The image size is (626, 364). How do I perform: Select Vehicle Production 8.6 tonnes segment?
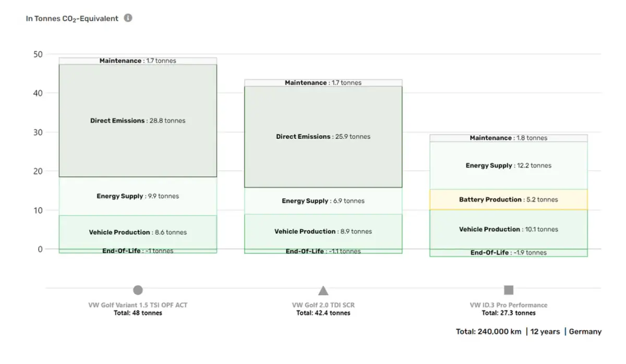(x=138, y=232)
